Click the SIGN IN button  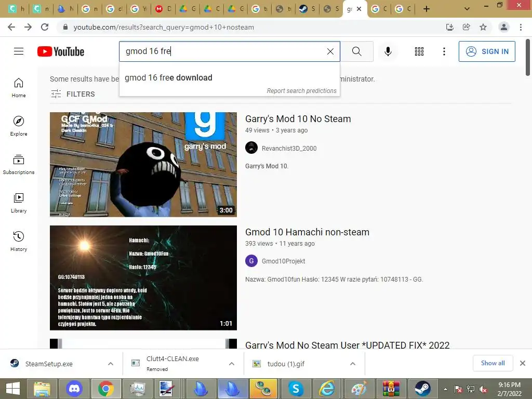486,51
